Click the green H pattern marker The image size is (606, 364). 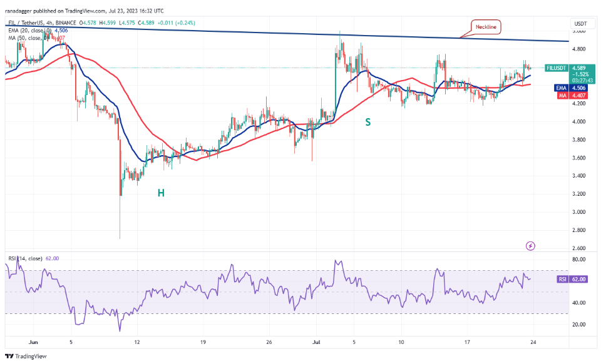pyautogui.click(x=161, y=194)
